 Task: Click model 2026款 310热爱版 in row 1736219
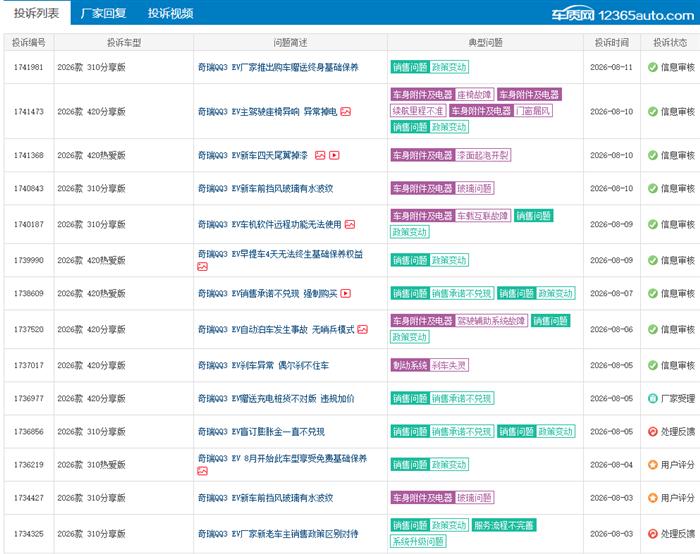[92, 465]
